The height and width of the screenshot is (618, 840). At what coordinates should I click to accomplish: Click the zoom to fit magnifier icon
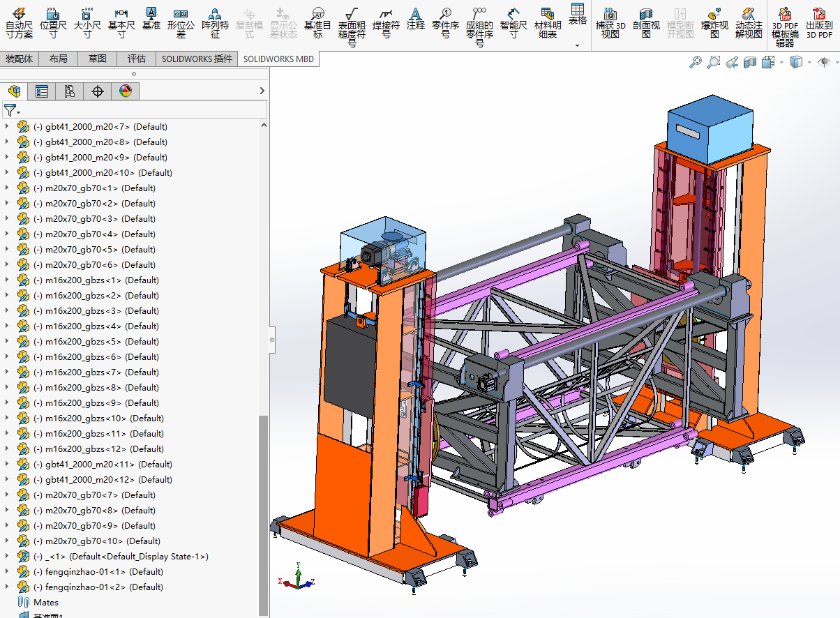tap(695, 63)
